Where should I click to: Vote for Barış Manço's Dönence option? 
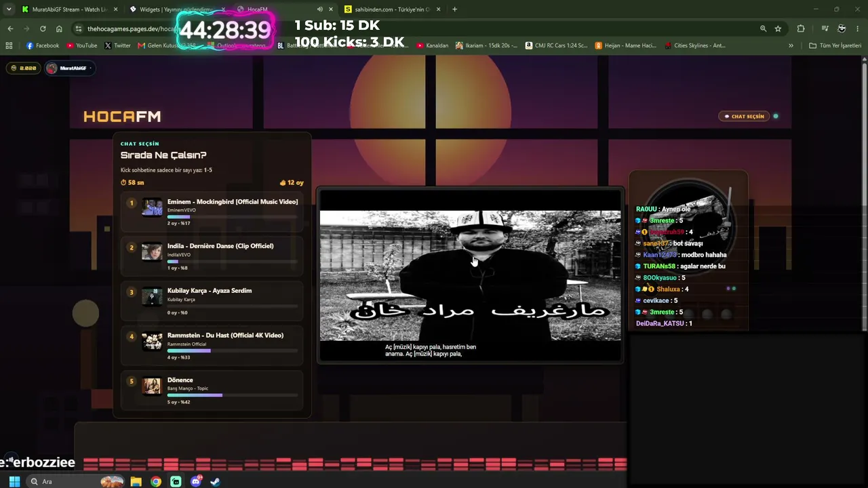212,391
